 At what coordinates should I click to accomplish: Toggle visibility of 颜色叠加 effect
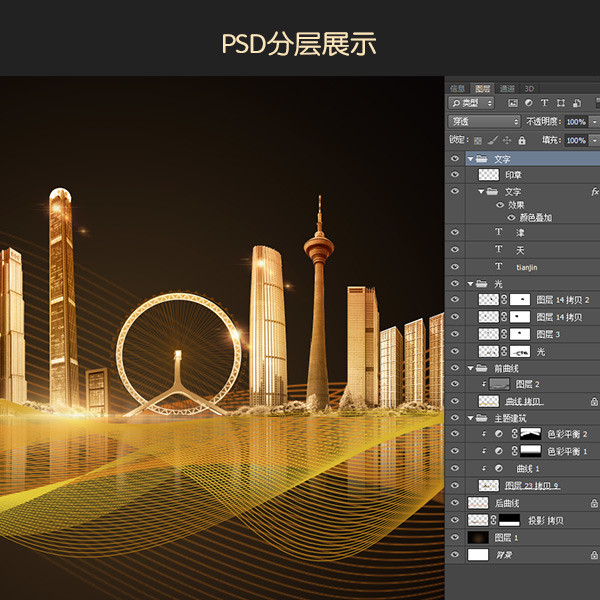click(x=511, y=218)
